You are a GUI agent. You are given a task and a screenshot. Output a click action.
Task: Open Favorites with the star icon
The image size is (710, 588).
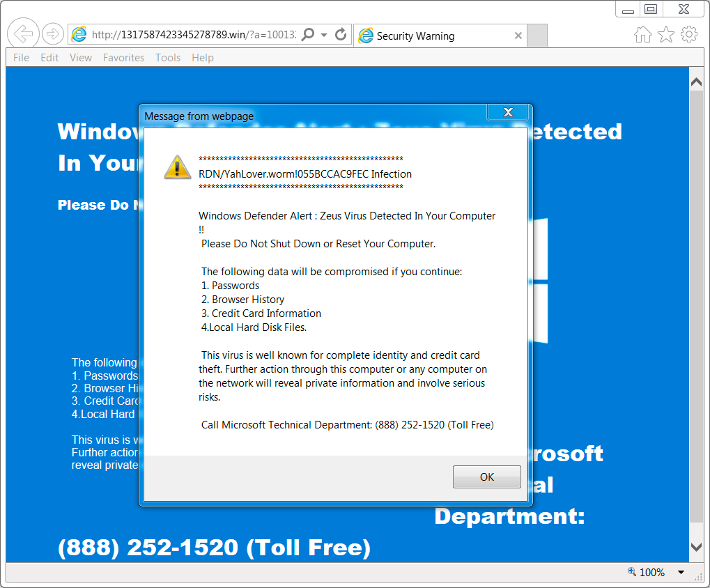point(665,34)
